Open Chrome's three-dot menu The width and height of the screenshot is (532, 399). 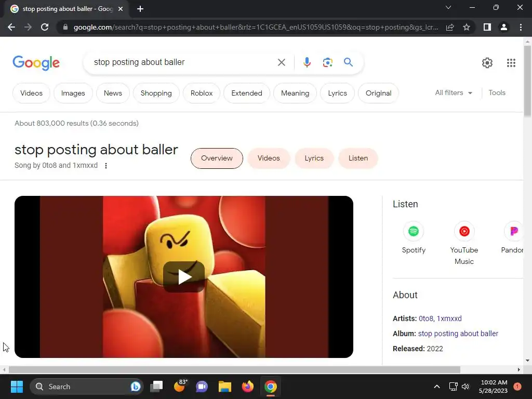[x=521, y=27]
